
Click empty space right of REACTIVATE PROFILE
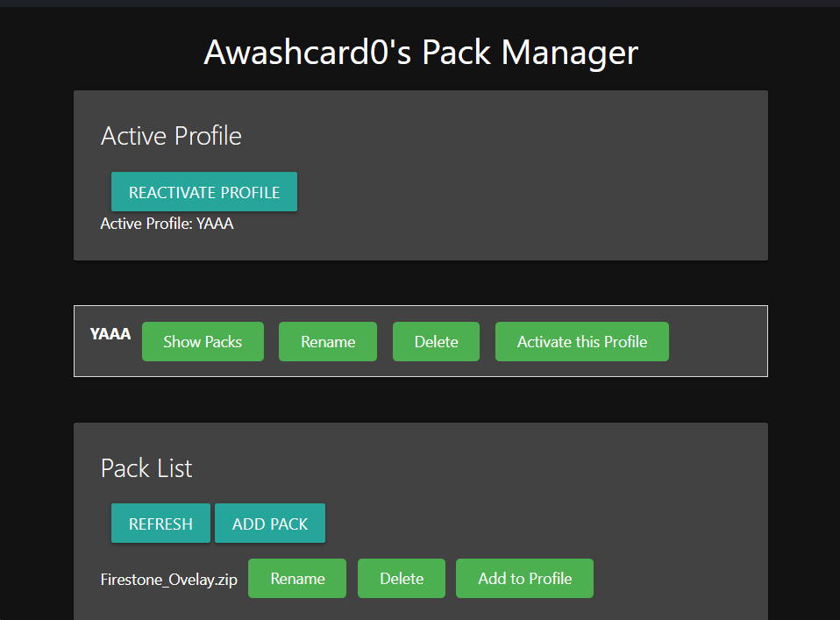(526, 192)
